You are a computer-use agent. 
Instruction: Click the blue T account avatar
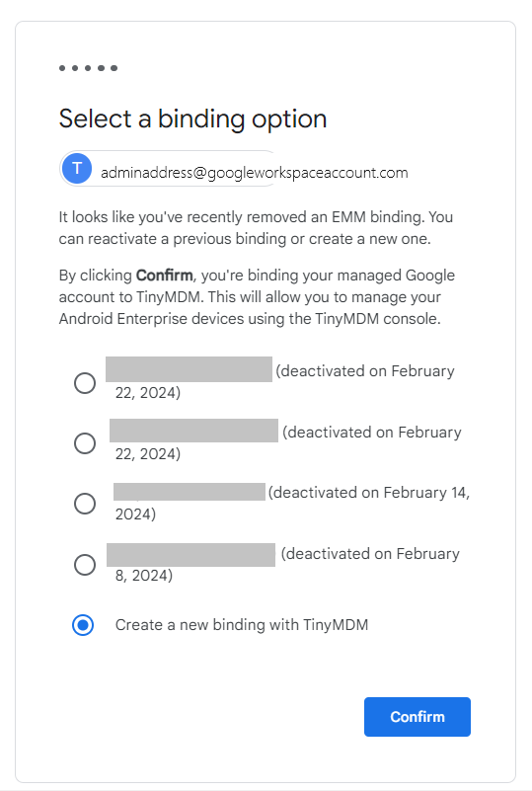(x=77, y=169)
